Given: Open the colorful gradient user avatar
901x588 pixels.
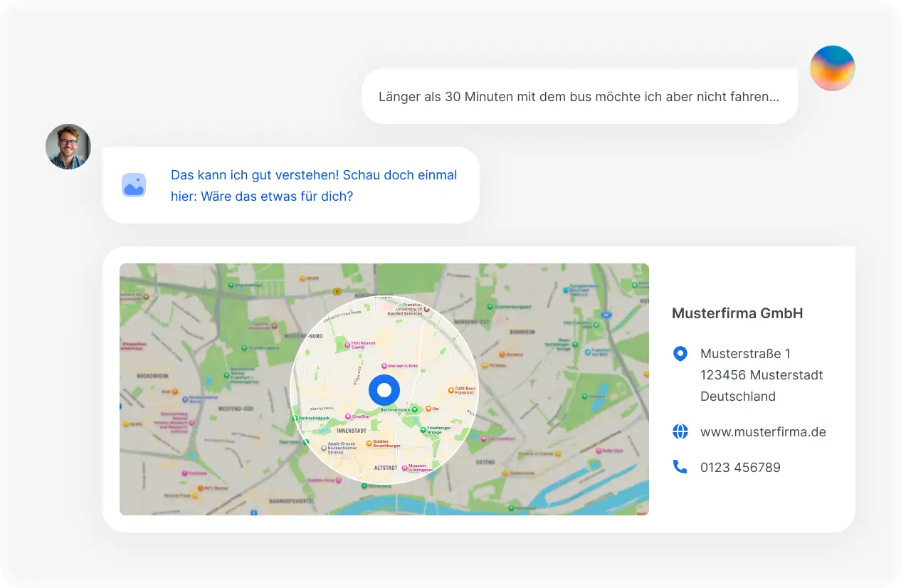Looking at the screenshot, I should (x=832, y=68).
